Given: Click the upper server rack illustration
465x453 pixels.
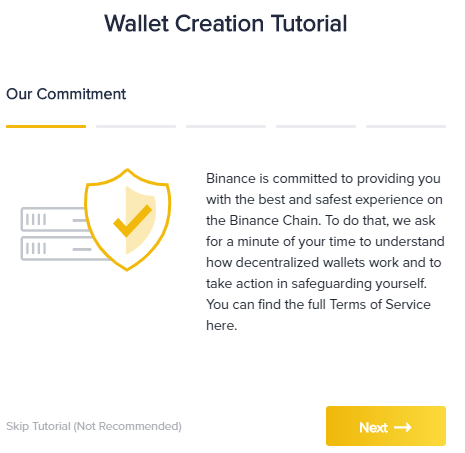Looking at the screenshot, I should pyautogui.click(x=53, y=219).
